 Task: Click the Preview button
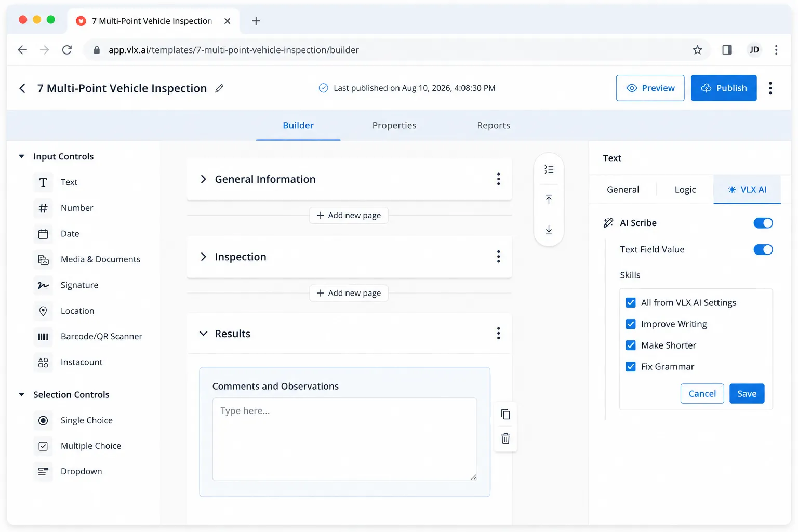point(650,88)
